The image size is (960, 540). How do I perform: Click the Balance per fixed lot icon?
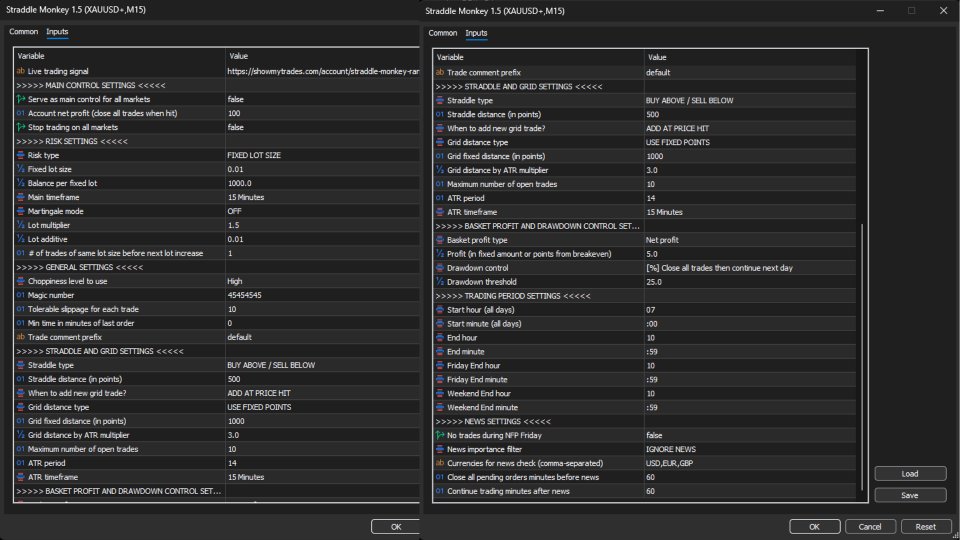pos(21,183)
